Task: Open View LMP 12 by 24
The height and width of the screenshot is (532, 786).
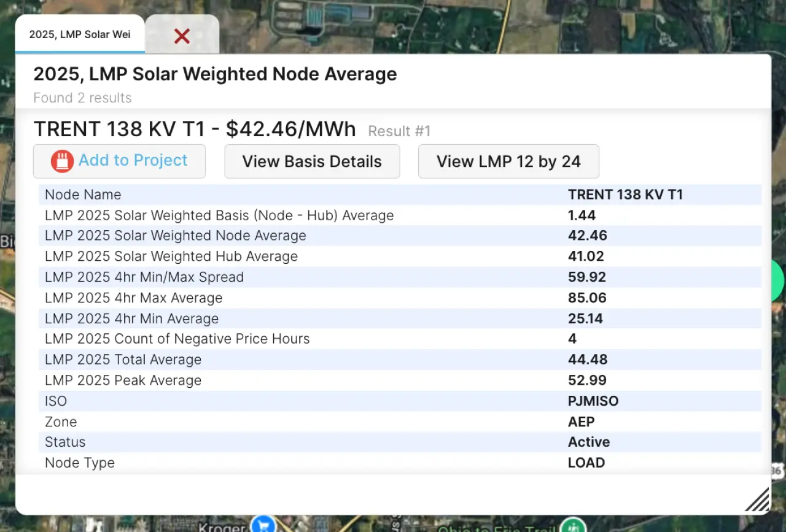Action: pyautogui.click(x=508, y=161)
